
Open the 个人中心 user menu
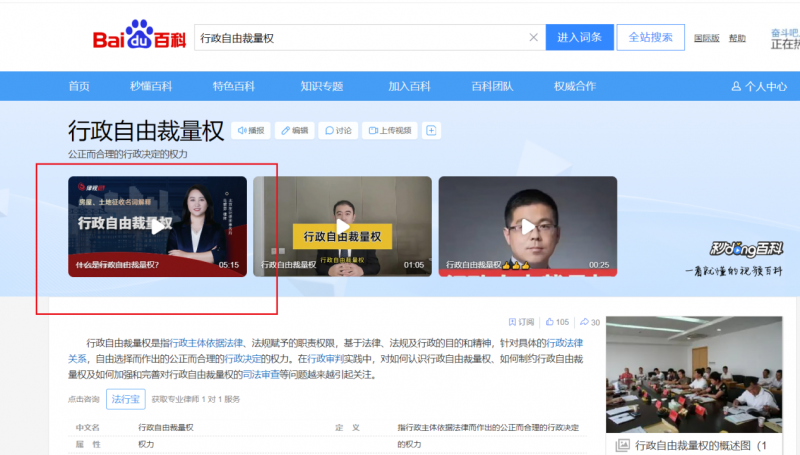(759, 86)
